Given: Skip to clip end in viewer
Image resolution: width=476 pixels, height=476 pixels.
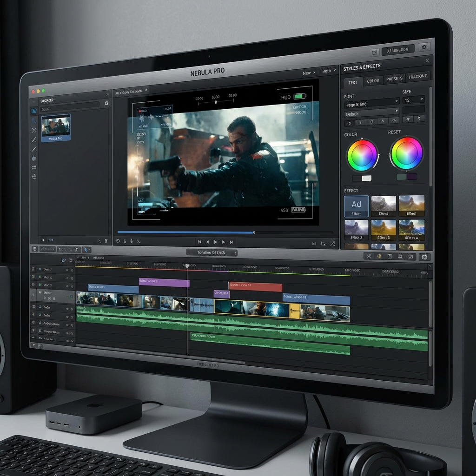Looking at the screenshot, I should [x=231, y=242].
